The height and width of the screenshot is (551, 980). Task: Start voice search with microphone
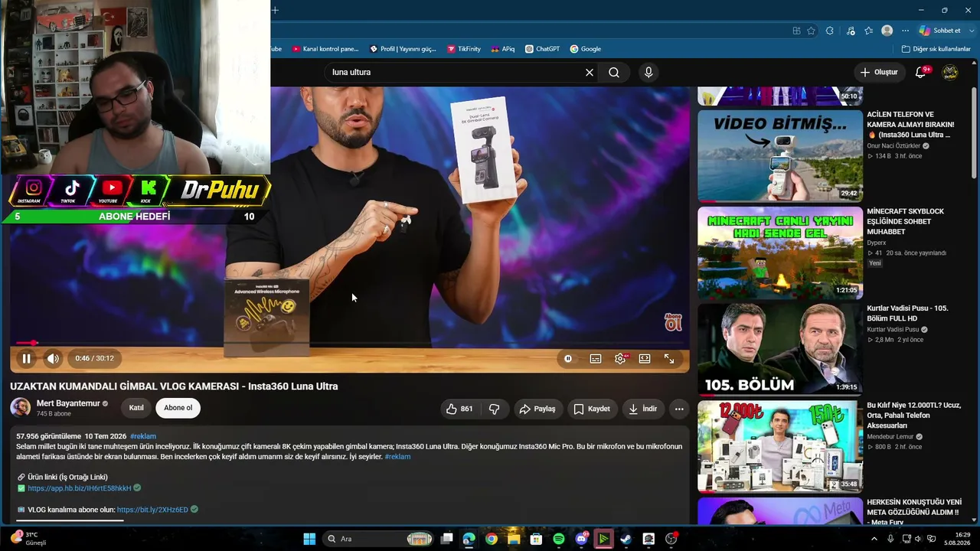648,73
